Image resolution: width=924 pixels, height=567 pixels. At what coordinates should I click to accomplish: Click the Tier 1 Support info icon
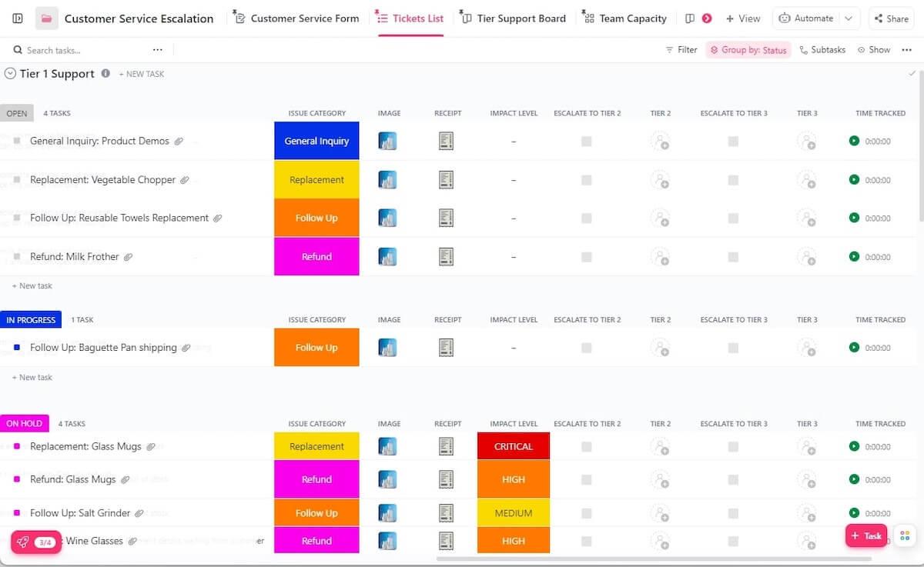pos(105,74)
